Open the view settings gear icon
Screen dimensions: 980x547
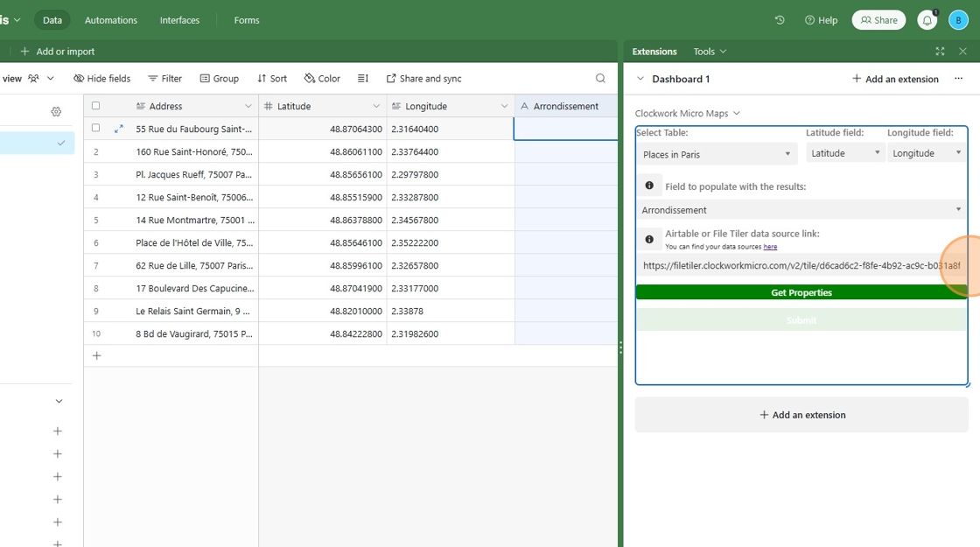[x=56, y=111]
